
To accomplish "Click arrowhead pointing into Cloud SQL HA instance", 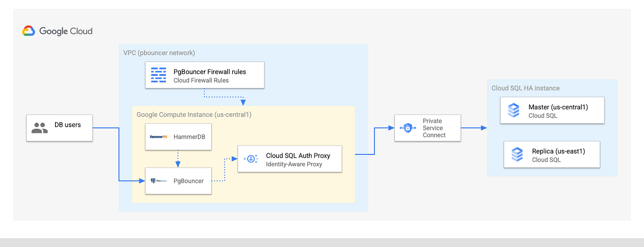I will (483, 128).
